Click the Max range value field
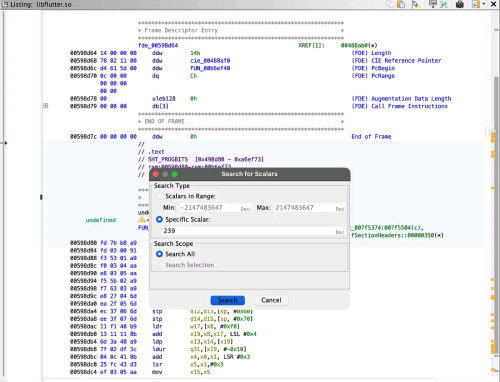 tap(309, 208)
